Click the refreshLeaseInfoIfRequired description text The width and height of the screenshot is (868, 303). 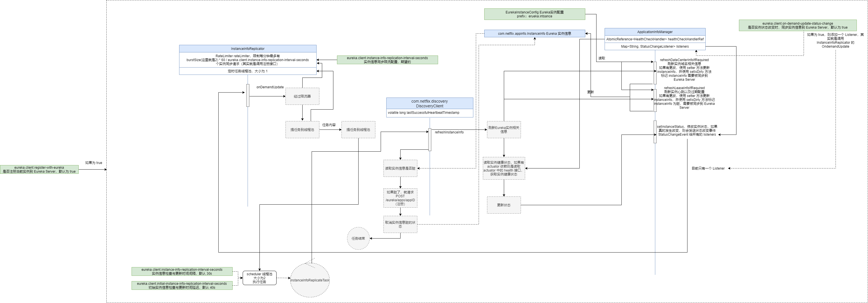coord(684,98)
